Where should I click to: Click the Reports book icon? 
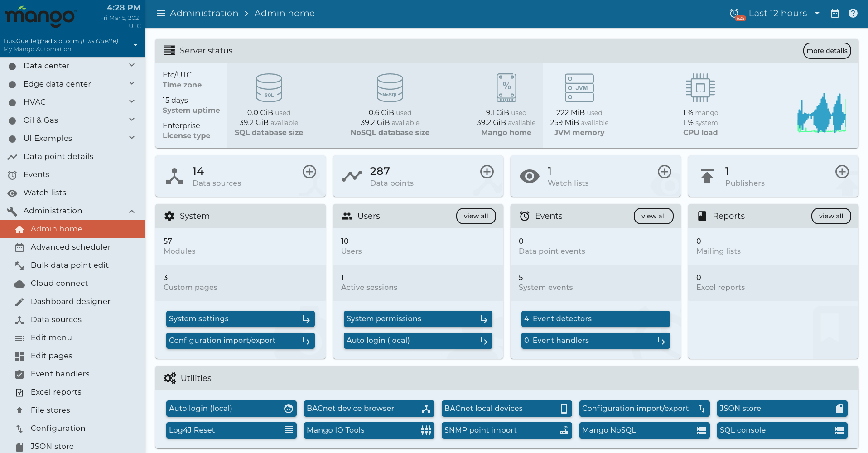point(702,216)
